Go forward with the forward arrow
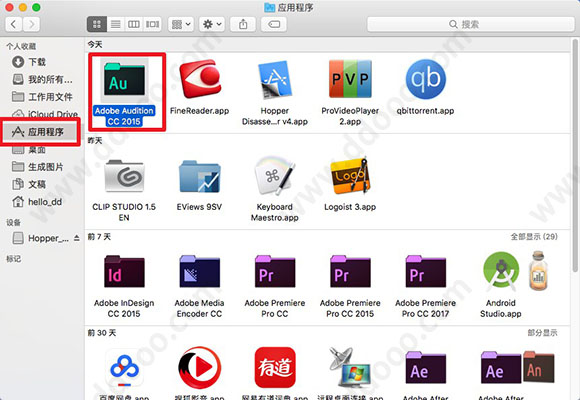The image size is (580, 400). coord(31,24)
